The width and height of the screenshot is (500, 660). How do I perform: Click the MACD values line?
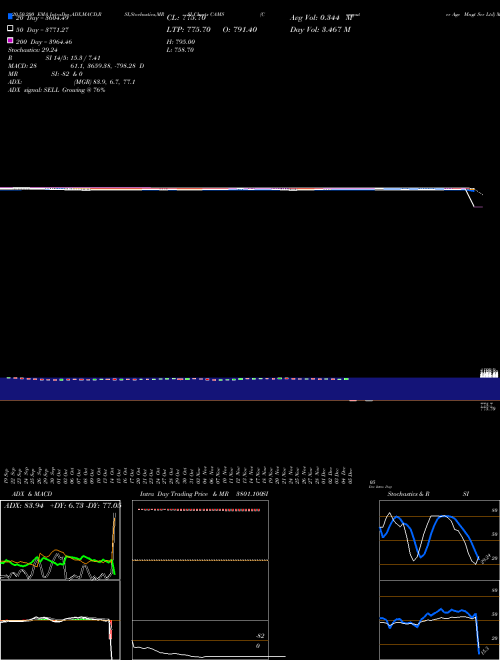coord(76,66)
